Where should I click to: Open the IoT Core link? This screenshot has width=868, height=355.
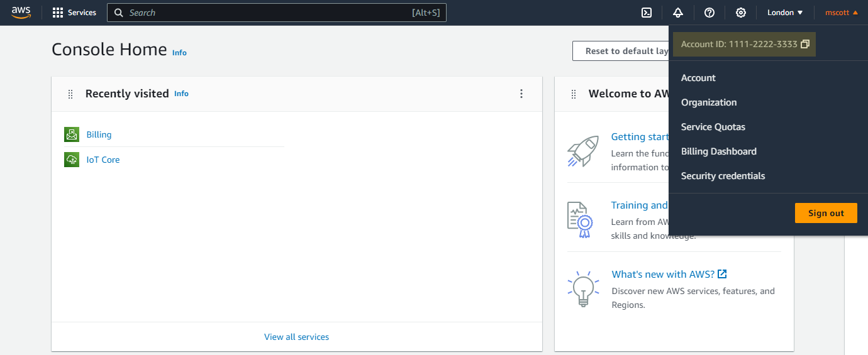pos(103,160)
